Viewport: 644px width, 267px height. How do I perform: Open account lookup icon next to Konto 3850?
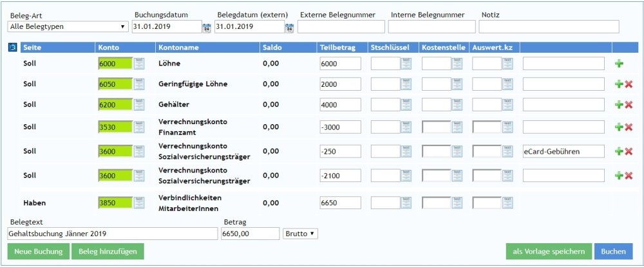click(x=140, y=203)
